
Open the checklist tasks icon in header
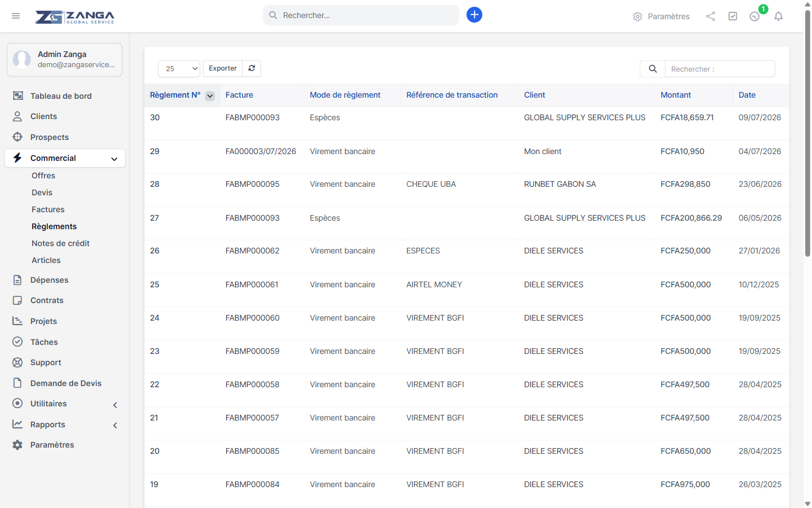tap(732, 16)
